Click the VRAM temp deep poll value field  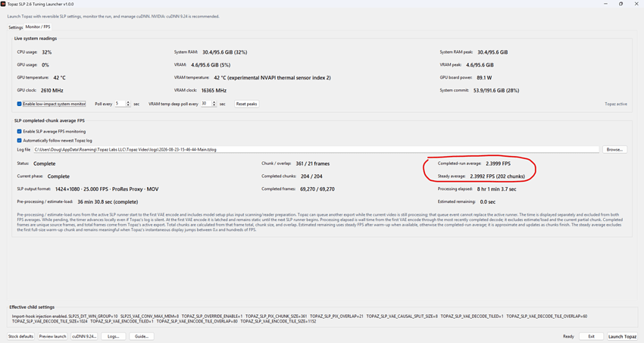(x=206, y=104)
